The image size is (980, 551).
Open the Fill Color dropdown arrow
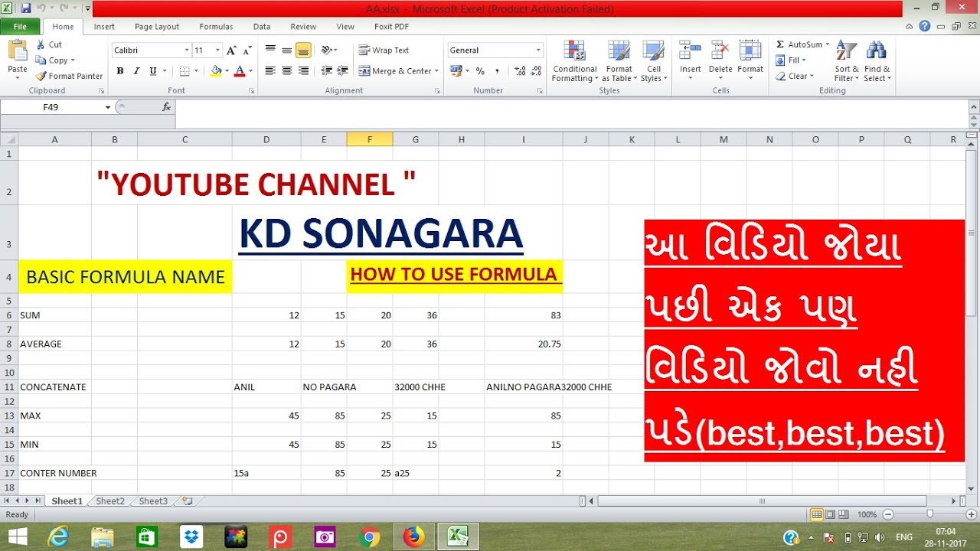[x=226, y=71]
